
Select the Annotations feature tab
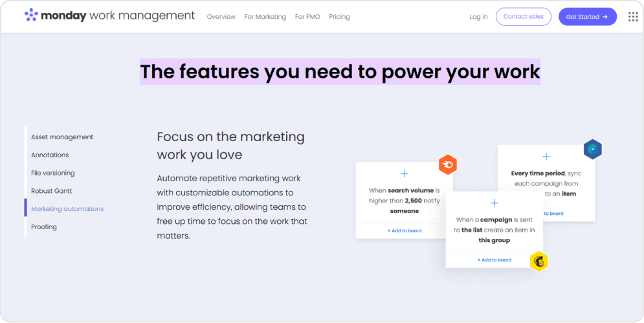click(x=50, y=155)
